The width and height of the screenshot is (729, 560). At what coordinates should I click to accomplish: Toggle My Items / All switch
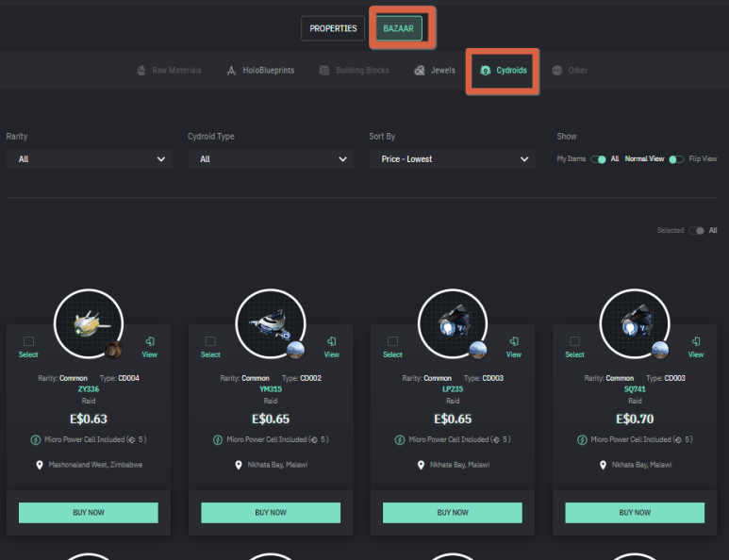pyautogui.click(x=598, y=159)
